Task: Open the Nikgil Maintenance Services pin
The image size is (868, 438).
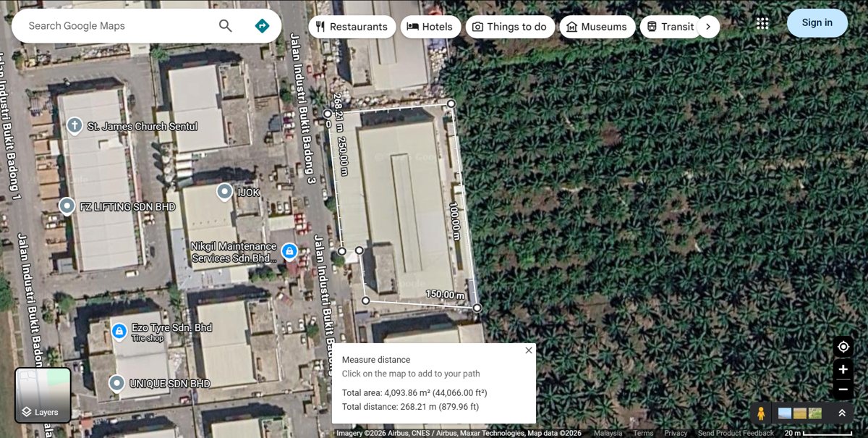Action: coord(289,251)
